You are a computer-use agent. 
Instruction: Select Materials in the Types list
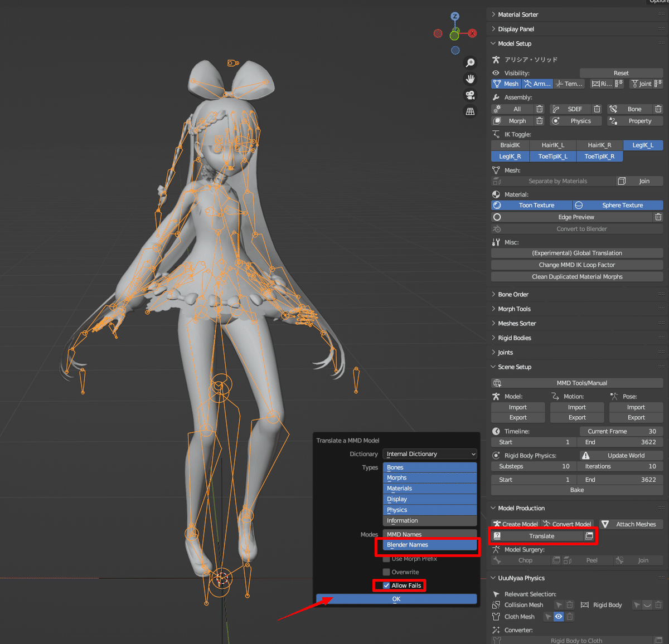coord(429,488)
